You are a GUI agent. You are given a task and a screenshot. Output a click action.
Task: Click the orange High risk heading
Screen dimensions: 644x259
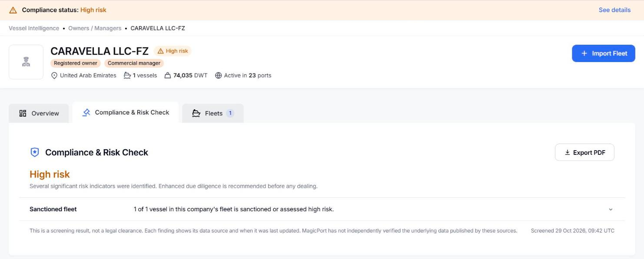tap(50, 174)
